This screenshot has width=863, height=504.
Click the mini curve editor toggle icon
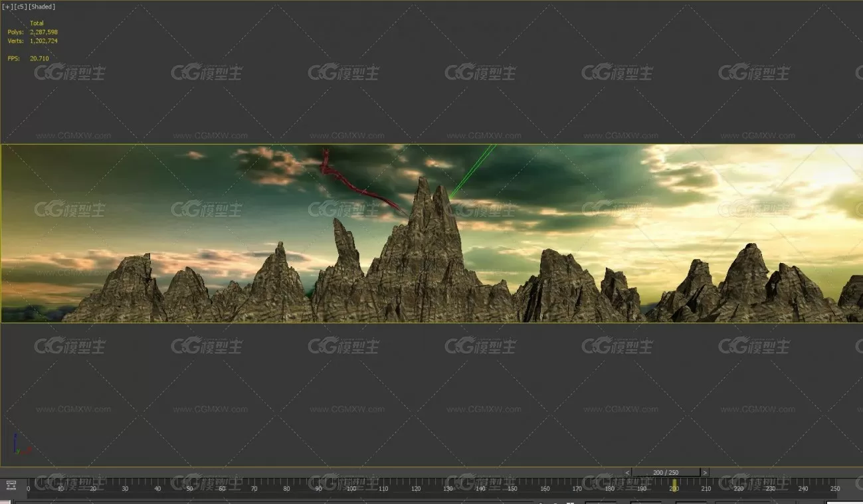(11, 486)
